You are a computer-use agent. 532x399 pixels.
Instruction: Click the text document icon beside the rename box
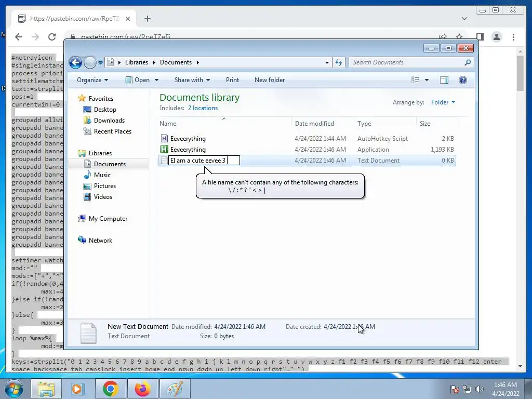click(164, 161)
